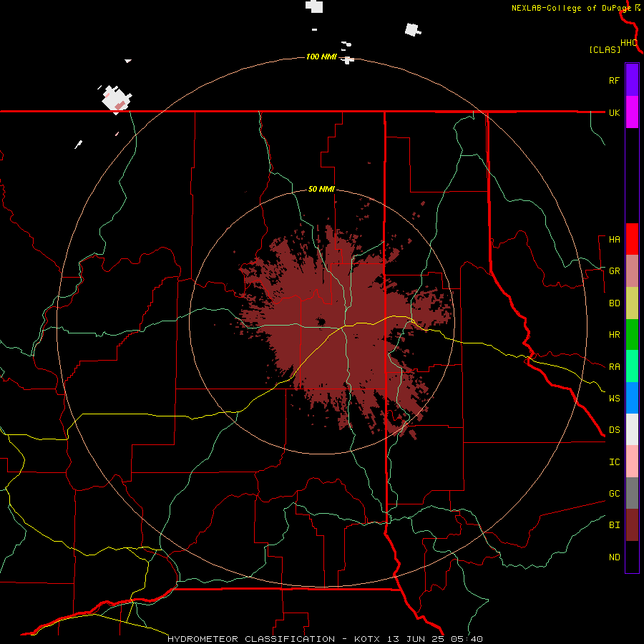Click the 'KOTX' radar site identifier
This screenshot has width=644, height=644.
pyautogui.click(x=367, y=639)
